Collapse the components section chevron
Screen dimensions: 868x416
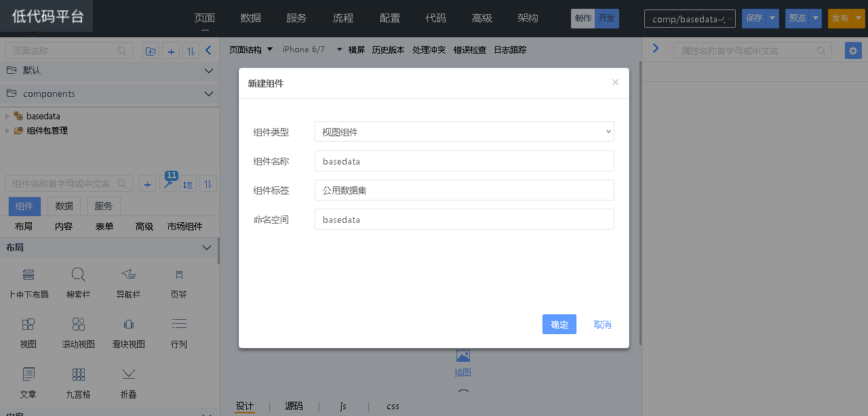coord(208,94)
